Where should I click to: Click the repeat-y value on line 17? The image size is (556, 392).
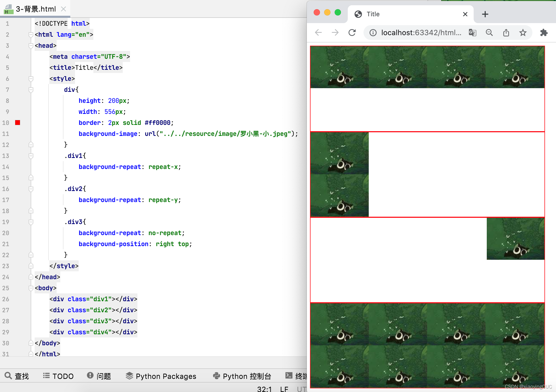pos(164,200)
